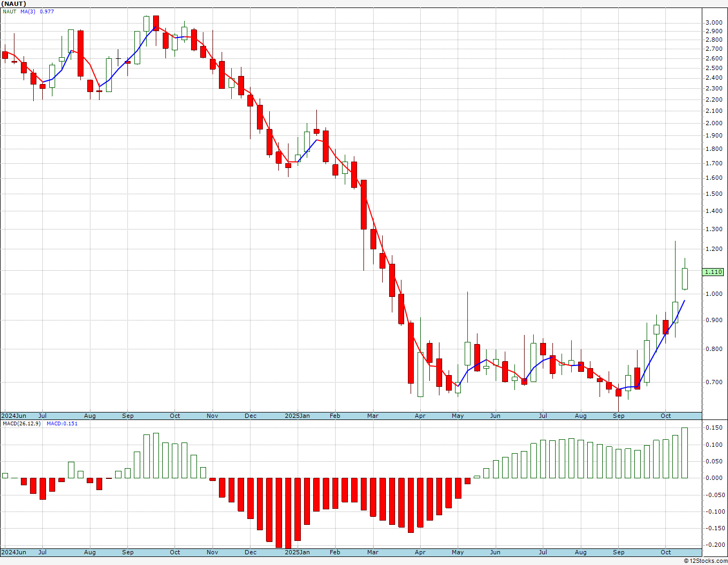
Task: Click the Mar label on lower MACD time axis
Action: (373, 552)
